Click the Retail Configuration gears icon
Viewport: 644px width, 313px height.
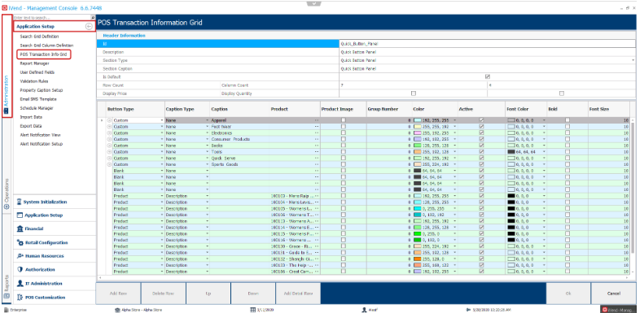20,242
